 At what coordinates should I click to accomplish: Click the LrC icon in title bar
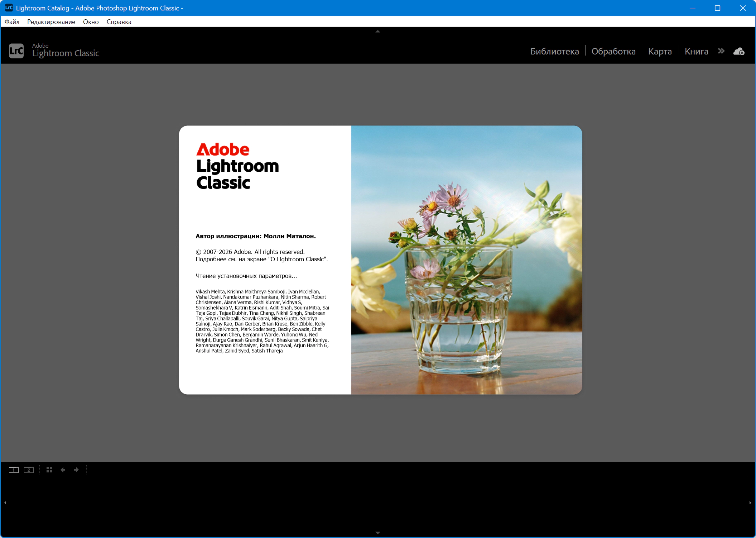[9, 8]
